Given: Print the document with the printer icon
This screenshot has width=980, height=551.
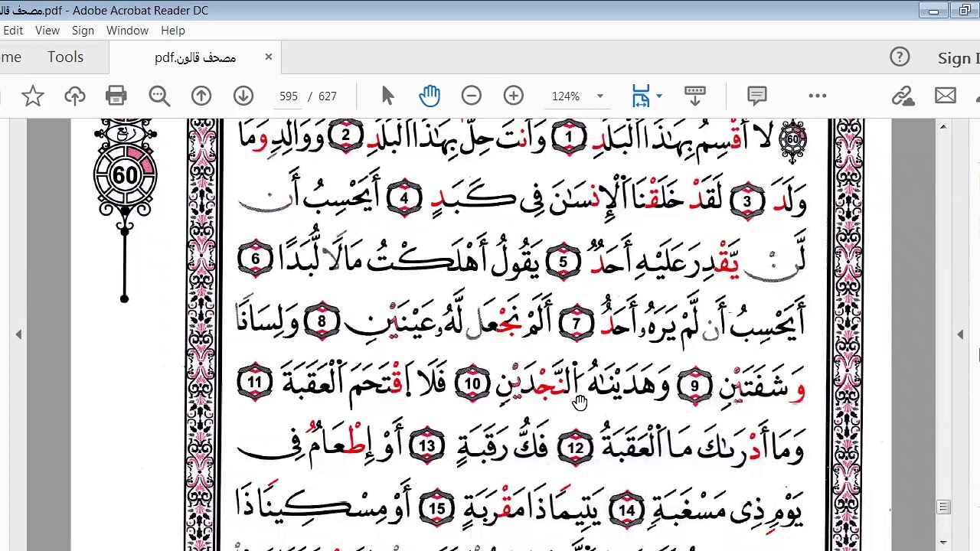Looking at the screenshot, I should pyautogui.click(x=116, y=96).
